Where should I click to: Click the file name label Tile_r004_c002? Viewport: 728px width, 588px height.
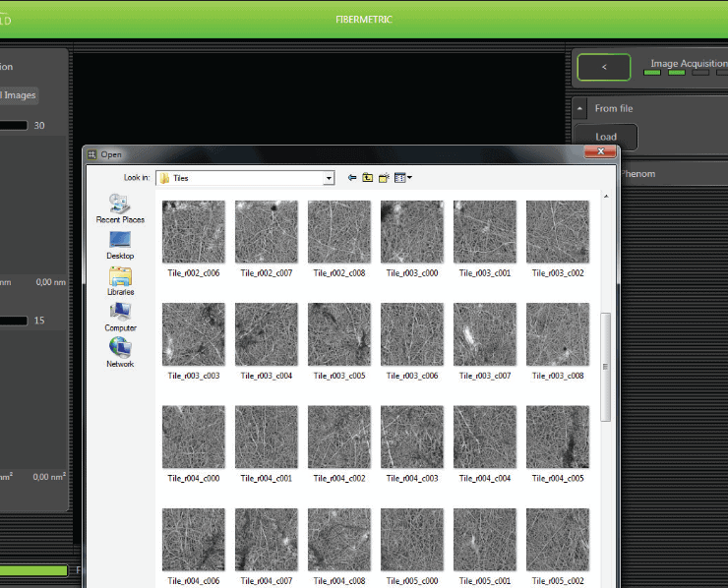click(339, 478)
